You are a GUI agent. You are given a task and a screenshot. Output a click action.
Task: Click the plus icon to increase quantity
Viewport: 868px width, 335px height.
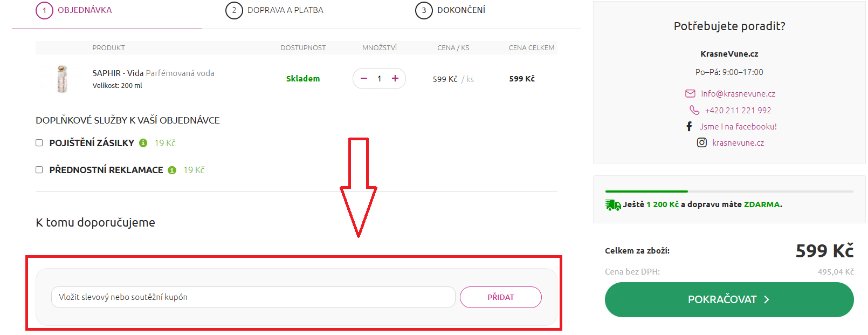pyautogui.click(x=395, y=78)
